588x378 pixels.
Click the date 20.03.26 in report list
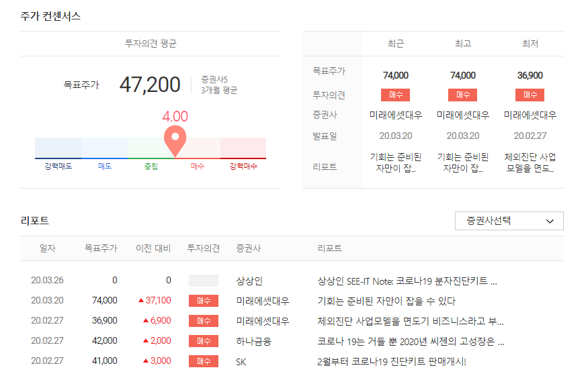click(x=47, y=280)
